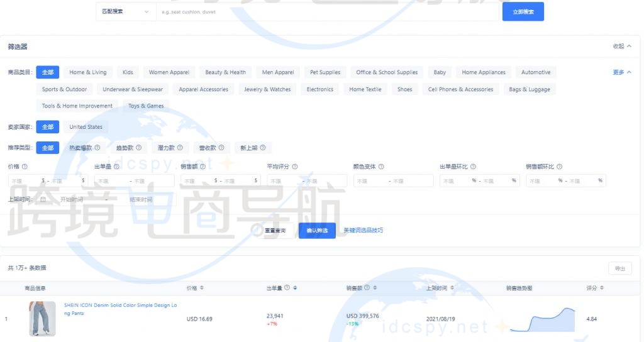Sort table by 销售额 column arrows
Image resolution: width=644 pixels, height=342 pixels.
click(x=375, y=288)
